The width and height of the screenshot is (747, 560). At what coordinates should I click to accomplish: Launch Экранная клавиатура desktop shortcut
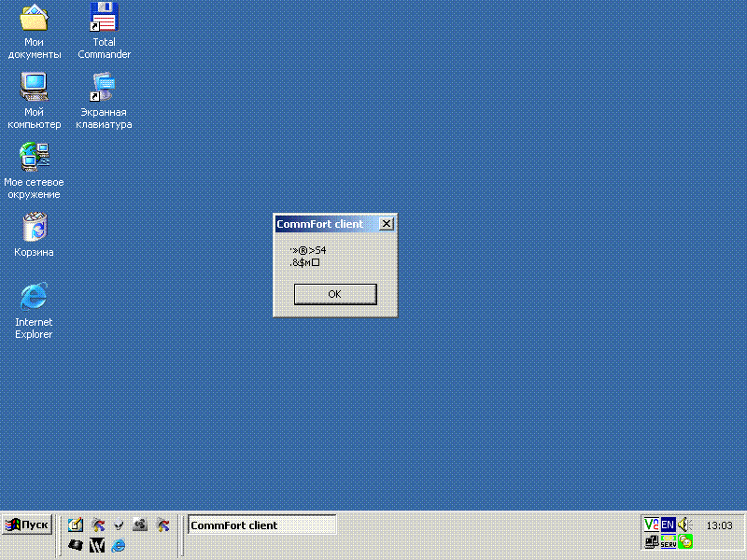tap(104, 89)
